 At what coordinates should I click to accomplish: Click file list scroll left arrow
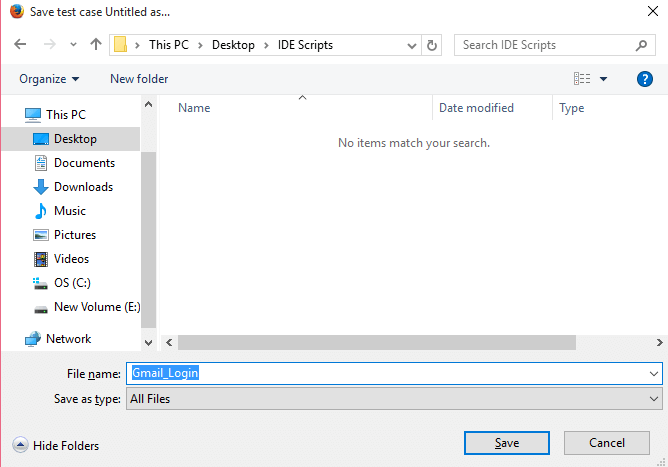coord(169,343)
